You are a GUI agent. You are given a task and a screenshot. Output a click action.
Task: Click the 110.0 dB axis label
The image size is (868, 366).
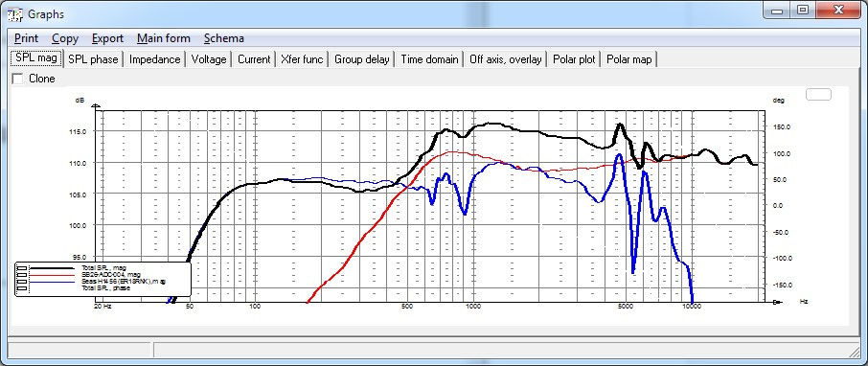[78, 163]
